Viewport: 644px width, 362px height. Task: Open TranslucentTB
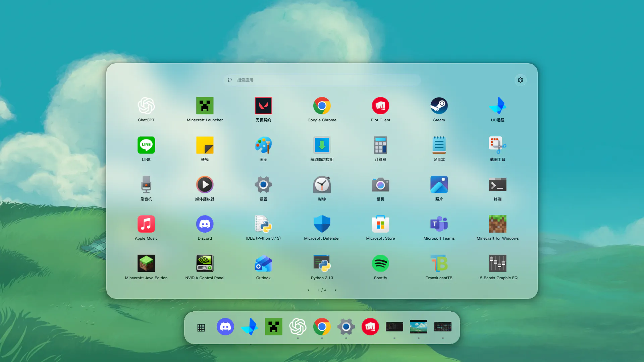(439, 263)
